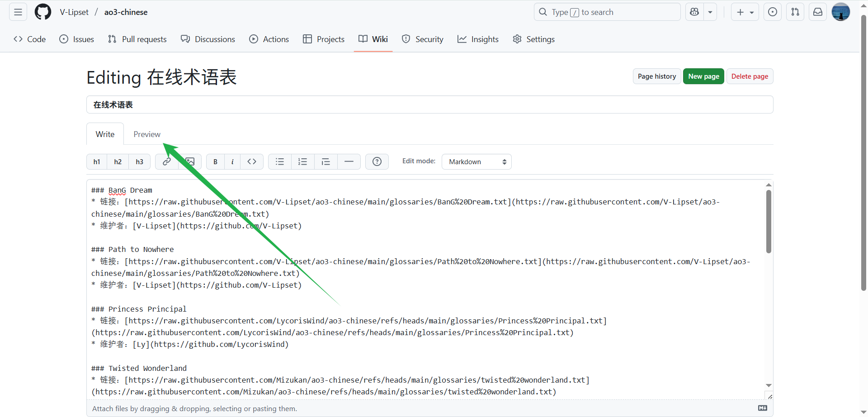Viewport: 868px width, 417px height.
Task: Click the green New page button
Action: [703, 76]
